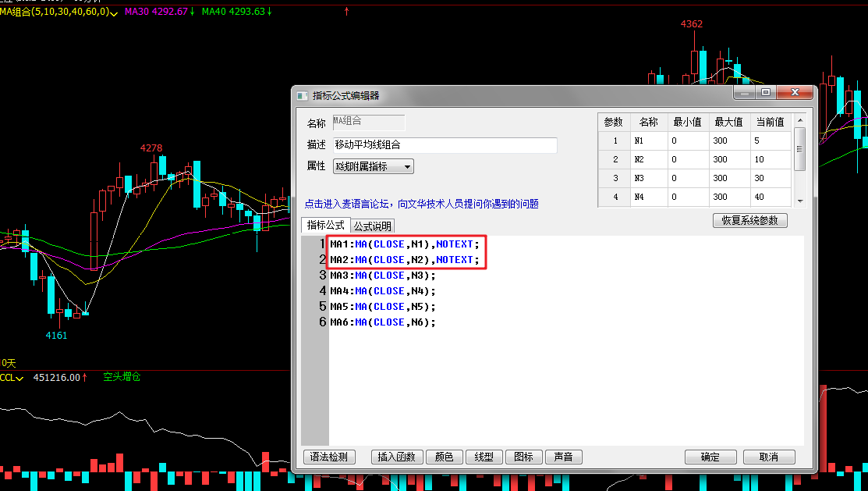868x491 pixels.
Task: Click the 语法检测 button
Action: click(x=329, y=457)
